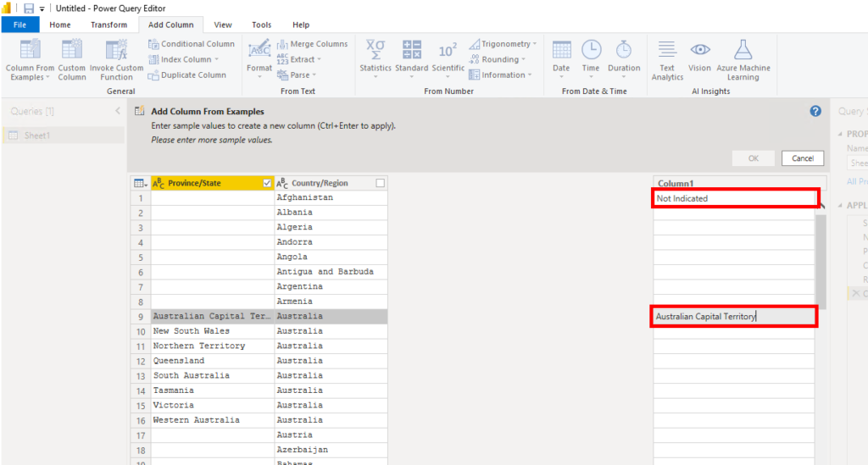Expand the Rounding dropdown
Viewport: 868px width, 465px height.
click(523, 59)
